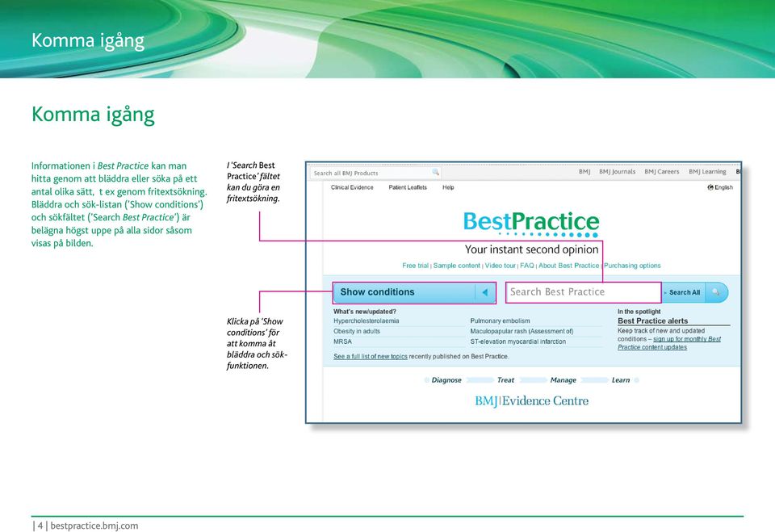Click the 'In the spotlight' heading
775x532 pixels.
pyautogui.click(x=639, y=312)
